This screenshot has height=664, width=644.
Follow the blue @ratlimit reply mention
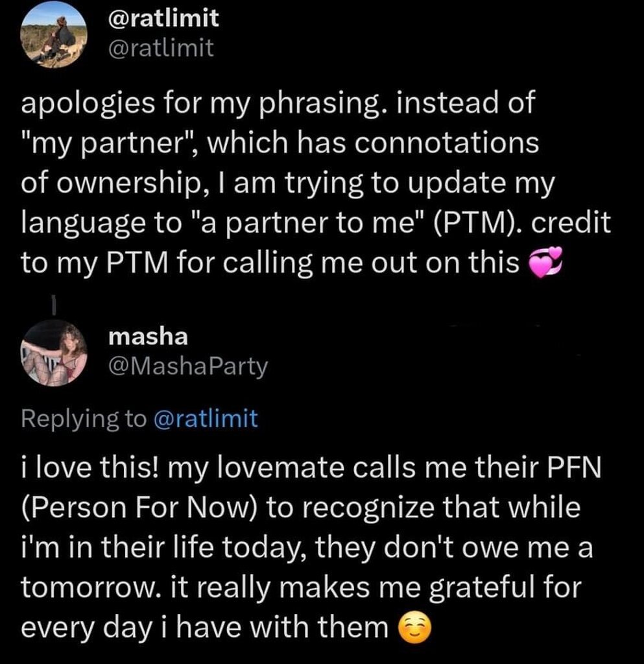pyautogui.click(x=206, y=419)
